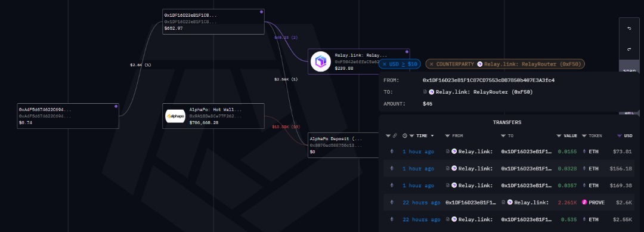Click the purple '$45.25 (2)' edge label

[286, 38]
